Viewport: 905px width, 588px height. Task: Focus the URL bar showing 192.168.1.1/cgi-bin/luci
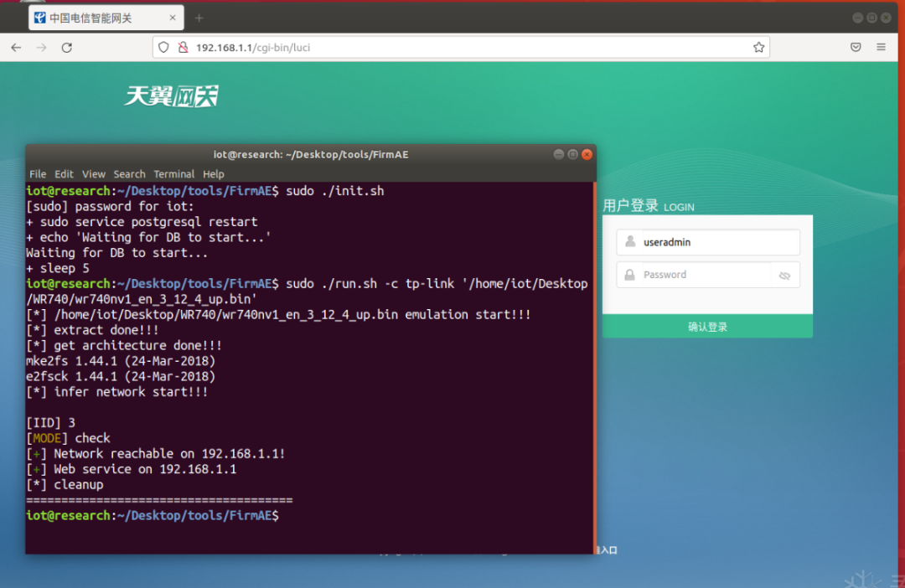point(462,47)
